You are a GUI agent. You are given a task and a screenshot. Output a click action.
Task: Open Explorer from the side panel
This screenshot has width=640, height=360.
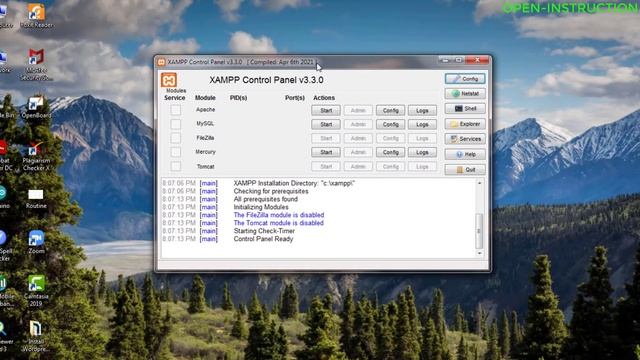click(x=465, y=124)
